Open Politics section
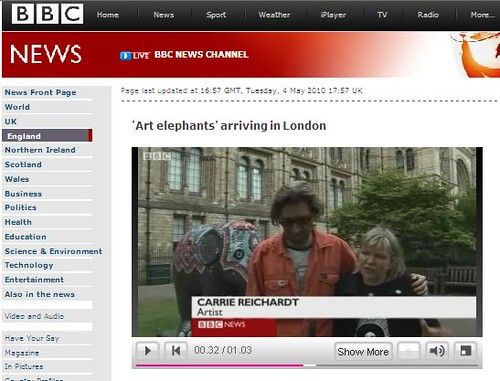Image resolution: width=500 pixels, height=381 pixels. pyautogui.click(x=20, y=208)
